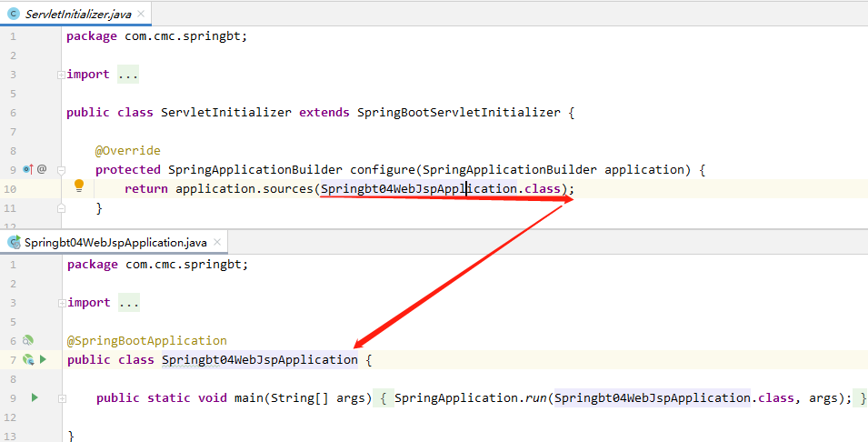Click 'String[]' parameter type in main
This screenshot has height=442, width=868.
click(x=299, y=397)
